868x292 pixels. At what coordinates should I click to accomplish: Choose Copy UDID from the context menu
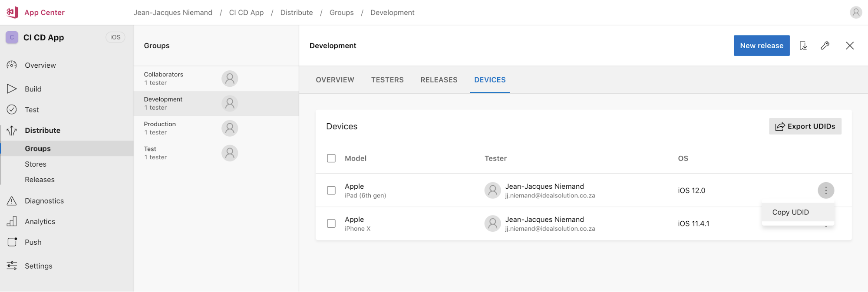tap(790, 212)
